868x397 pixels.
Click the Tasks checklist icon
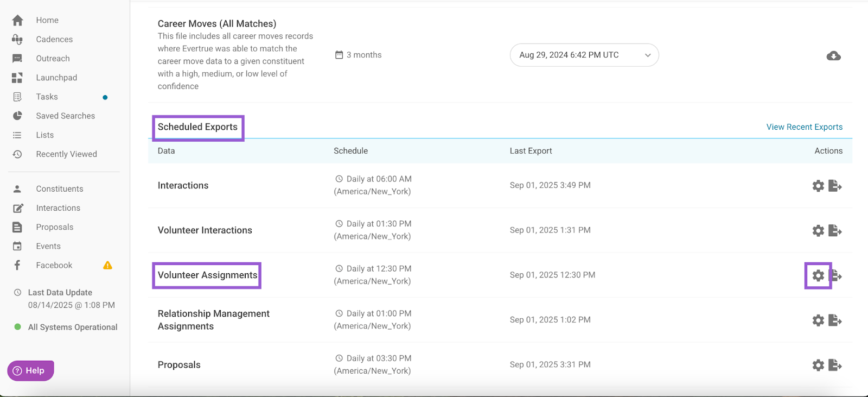click(x=17, y=97)
